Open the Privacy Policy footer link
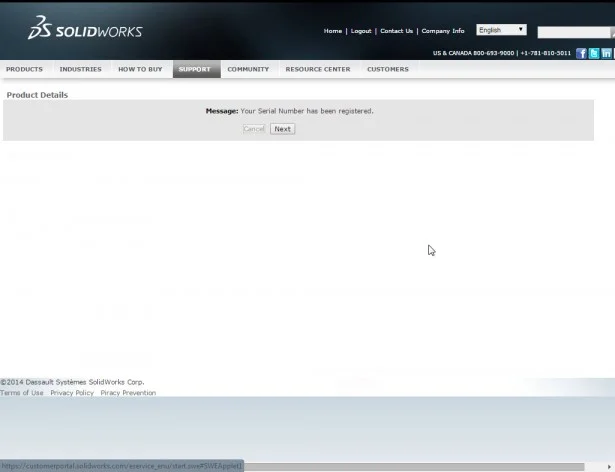The image size is (615, 472). 72,393
